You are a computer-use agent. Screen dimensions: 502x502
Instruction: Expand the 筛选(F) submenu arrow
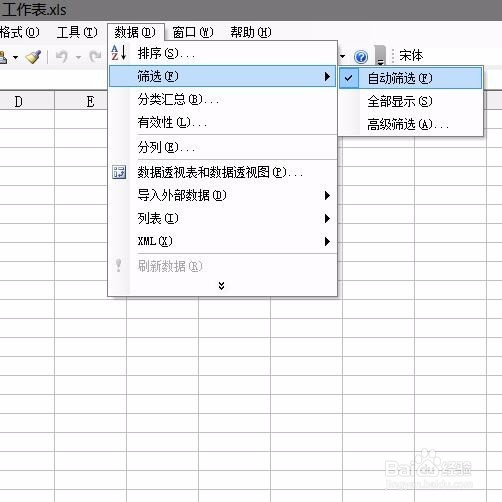coord(327,77)
